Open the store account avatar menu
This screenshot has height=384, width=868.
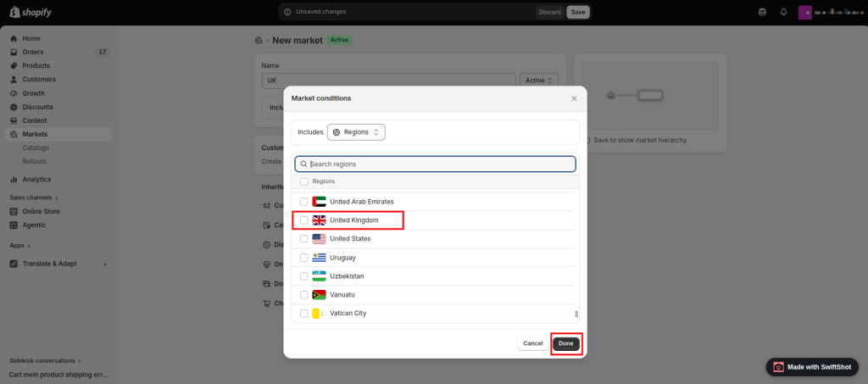[x=804, y=12]
